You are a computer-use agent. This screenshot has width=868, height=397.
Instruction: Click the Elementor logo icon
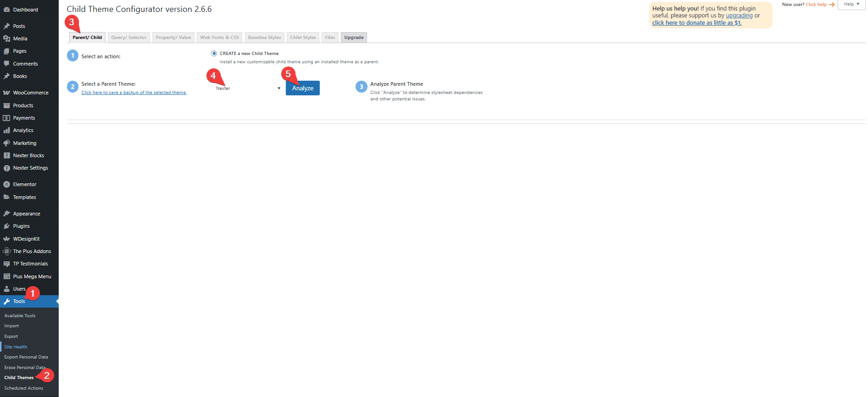click(6, 184)
